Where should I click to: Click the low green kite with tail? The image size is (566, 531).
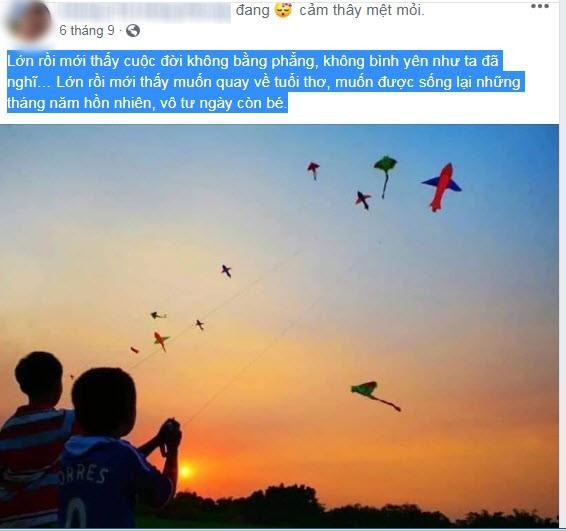375,396
